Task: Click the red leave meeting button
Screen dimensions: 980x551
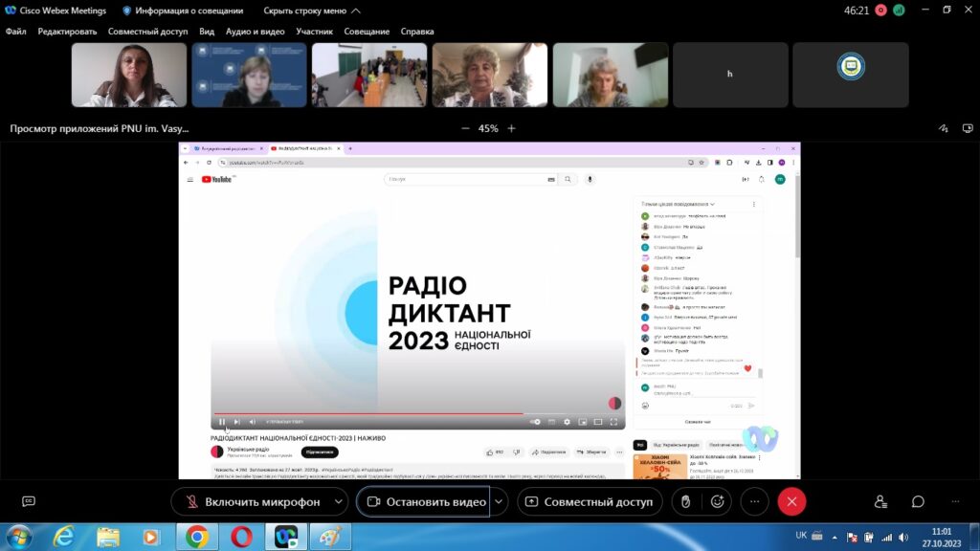Action: (x=791, y=501)
